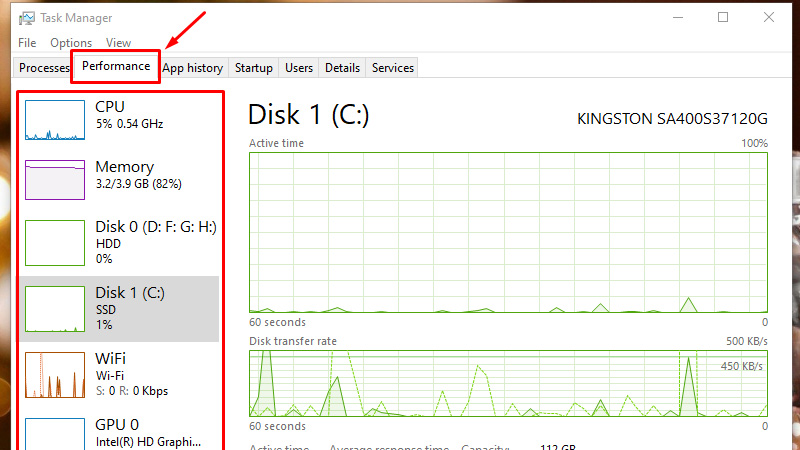This screenshot has width=800, height=450.
Task: Switch to the Processes tab
Action: [44, 68]
